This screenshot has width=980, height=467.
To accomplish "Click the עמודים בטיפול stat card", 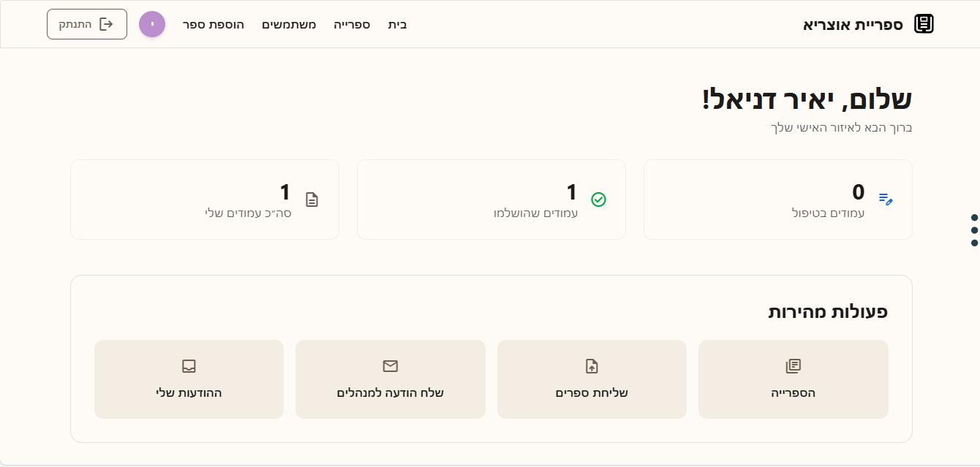I will click(x=777, y=200).
